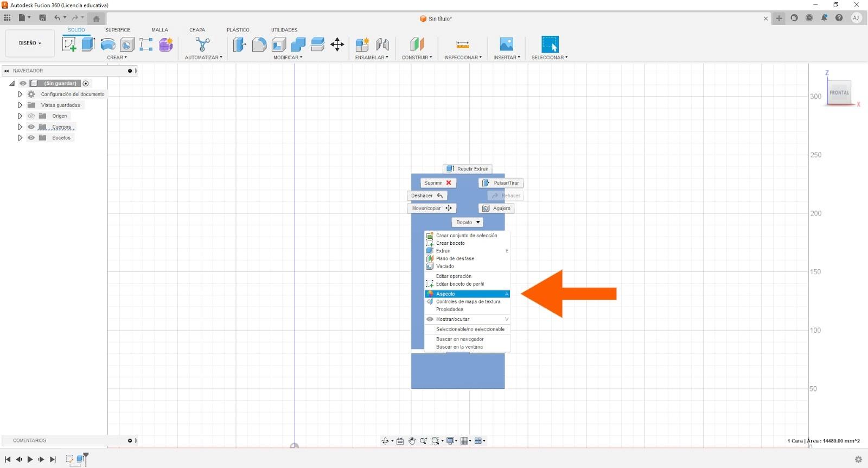This screenshot has width=868, height=468.
Task: Select the Create Sketch tool icon
Action: tap(69, 44)
